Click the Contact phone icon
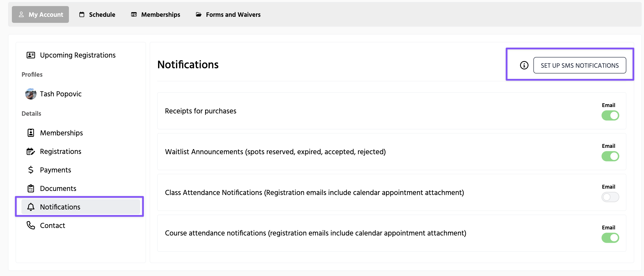Screen dimensions: 644x276 (31, 225)
